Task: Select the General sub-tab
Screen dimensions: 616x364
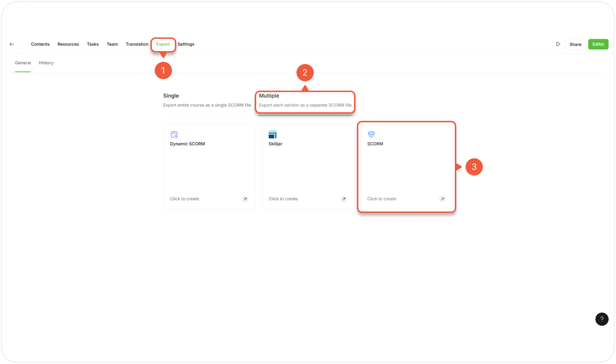Action: pyautogui.click(x=23, y=63)
